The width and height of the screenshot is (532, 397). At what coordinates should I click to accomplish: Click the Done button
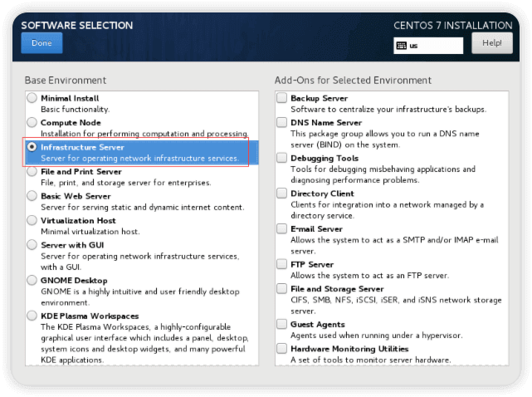(x=41, y=43)
